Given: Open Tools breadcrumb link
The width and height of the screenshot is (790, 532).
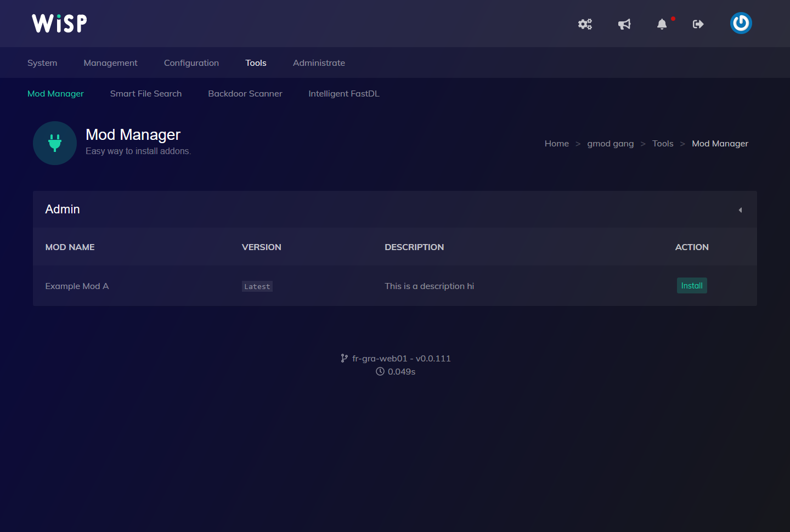Looking at the screenshot, I should coord(663,143).
